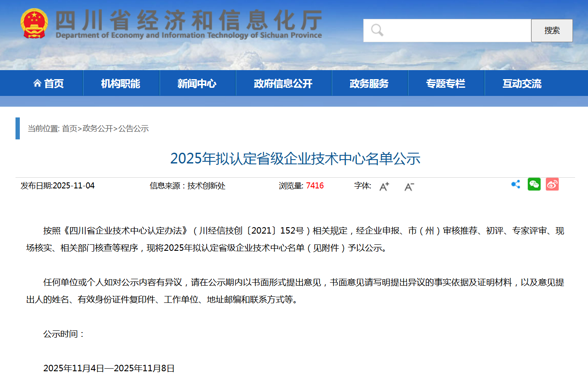Follow the 公告公示 breadcrumb link
Viewport: 588px width, 379px height.
(133, 129)
